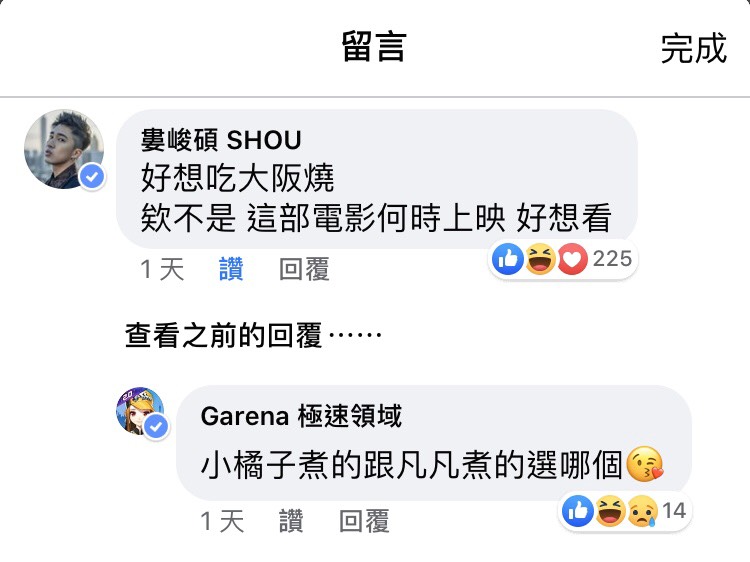Click the heart reaction icon on SHOU's comment
750x562 pixels.
tap(572, 259)
